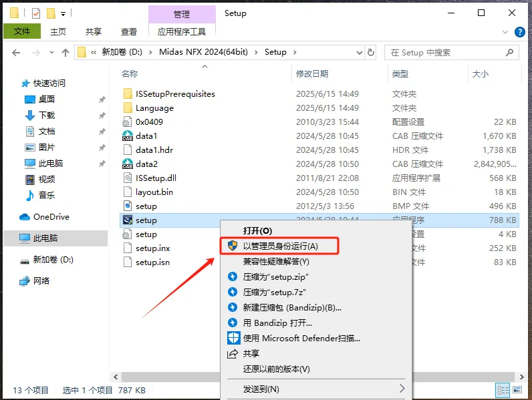
Task: Open the quick access toolbar dropdown arrow
Action: click(x=63, y=14)
